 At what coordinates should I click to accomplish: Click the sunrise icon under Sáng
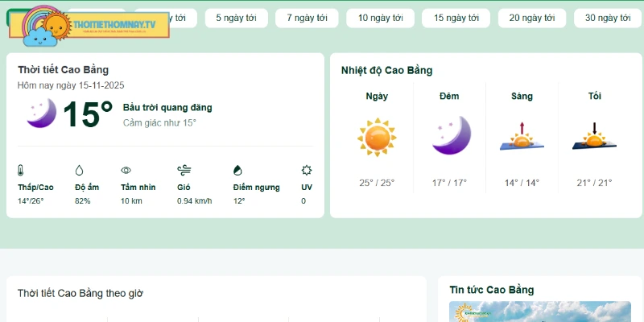click(522, 137)
